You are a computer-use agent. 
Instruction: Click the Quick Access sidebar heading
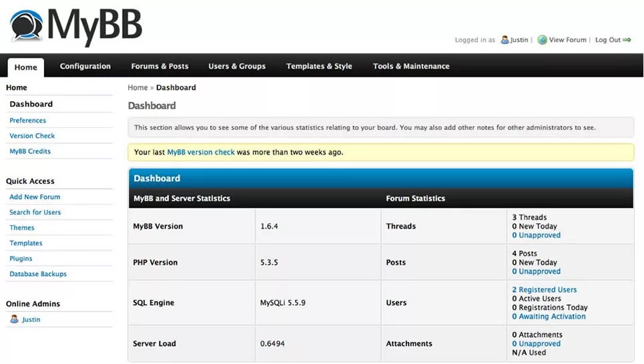30,181
